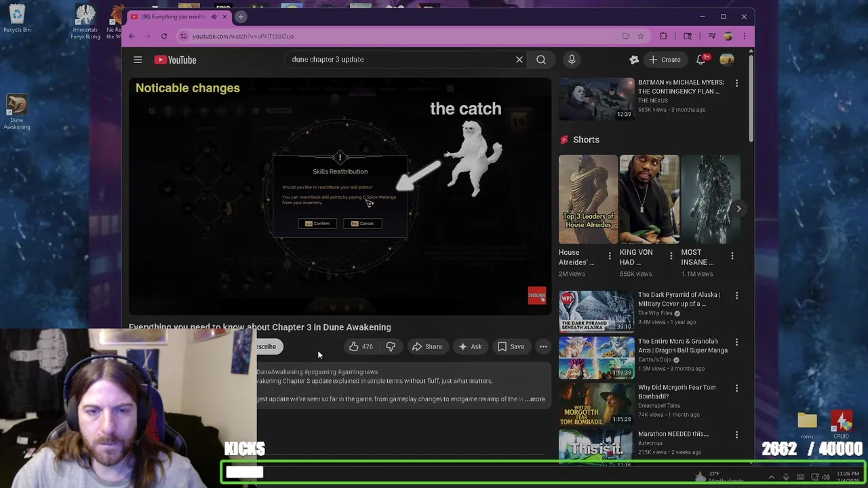868x488 pixels.
Task: Dislike the video with thumbs down
Action: [x=391, y=346]
